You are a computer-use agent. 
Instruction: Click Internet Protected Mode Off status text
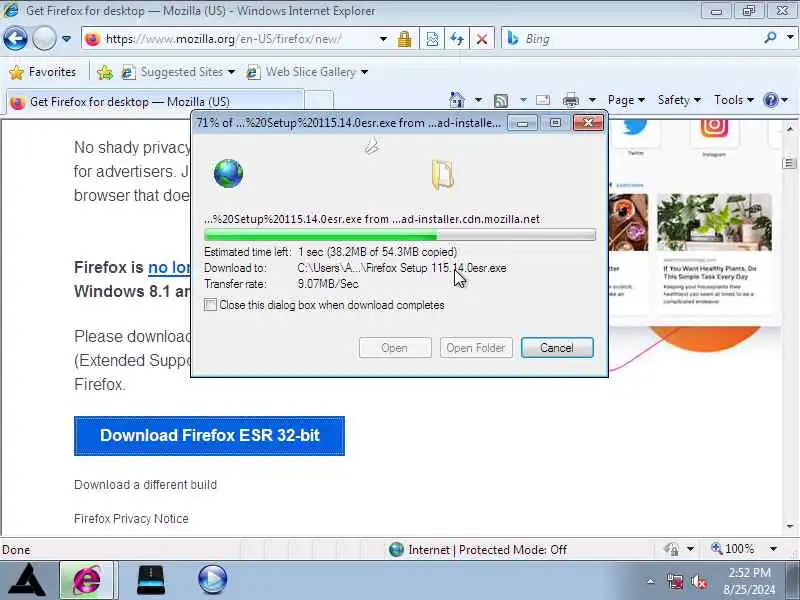487,550
